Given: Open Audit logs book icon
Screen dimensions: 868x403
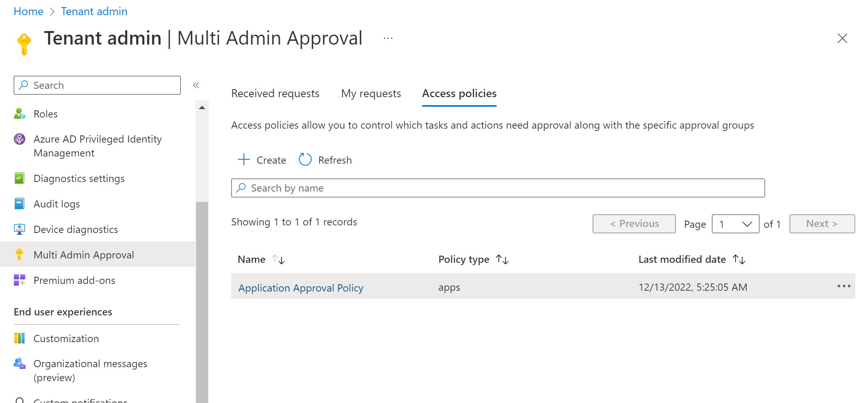Looking at the screenshot, I should pyautogui.click(x=20, y=204).
